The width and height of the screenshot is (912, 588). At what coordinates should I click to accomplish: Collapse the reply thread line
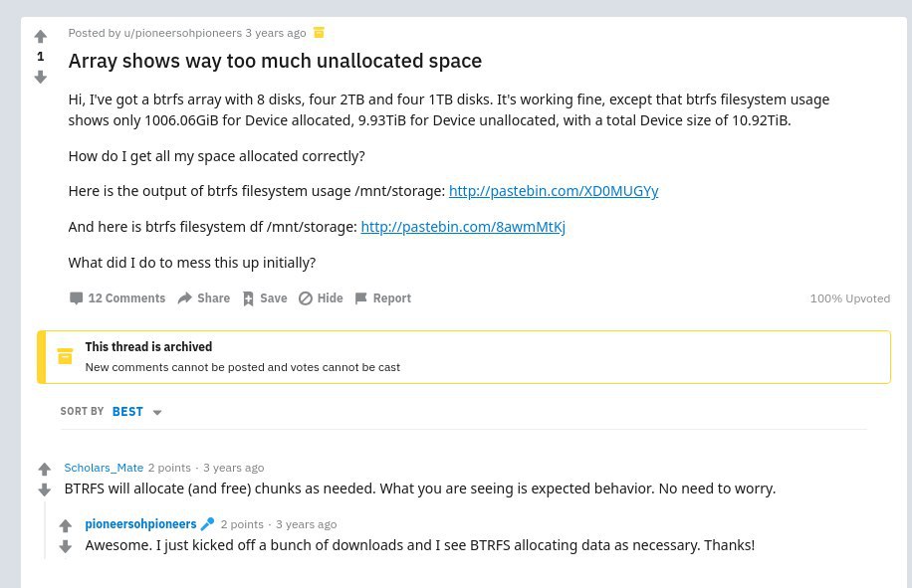(45, 531)
